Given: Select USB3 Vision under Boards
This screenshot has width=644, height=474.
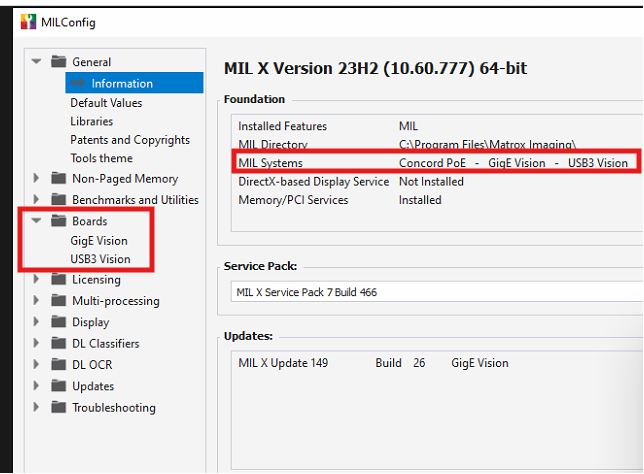Looking at the screenshot, I should tap(100, 259).
